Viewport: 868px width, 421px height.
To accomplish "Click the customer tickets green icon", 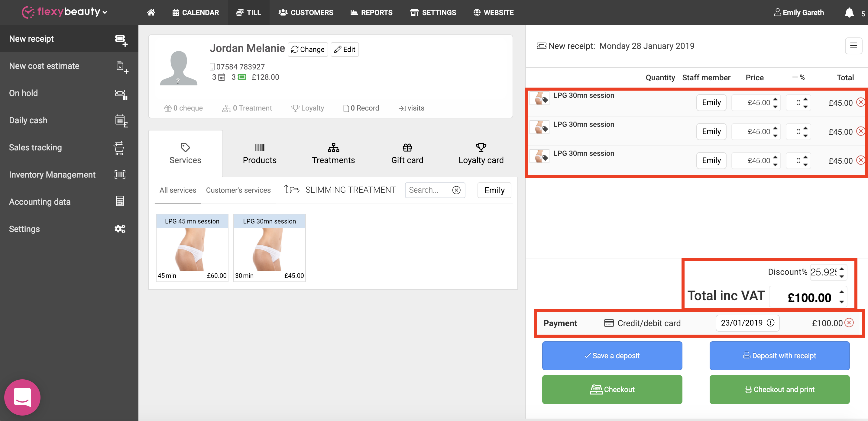I will (242, 77).
